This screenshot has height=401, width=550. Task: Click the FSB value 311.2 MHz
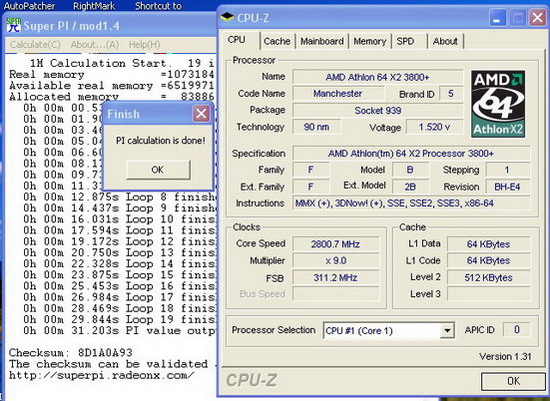coord(336,278)
